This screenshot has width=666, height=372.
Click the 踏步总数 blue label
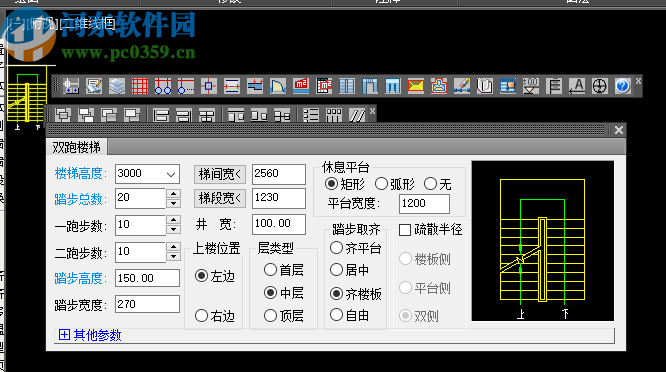coord(81,199)
